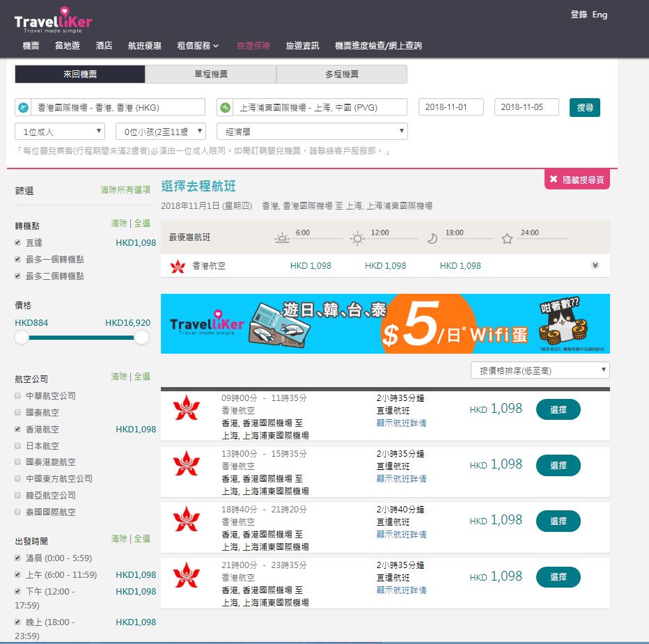Select the 多程機票 tab

(x=342, y=74)
